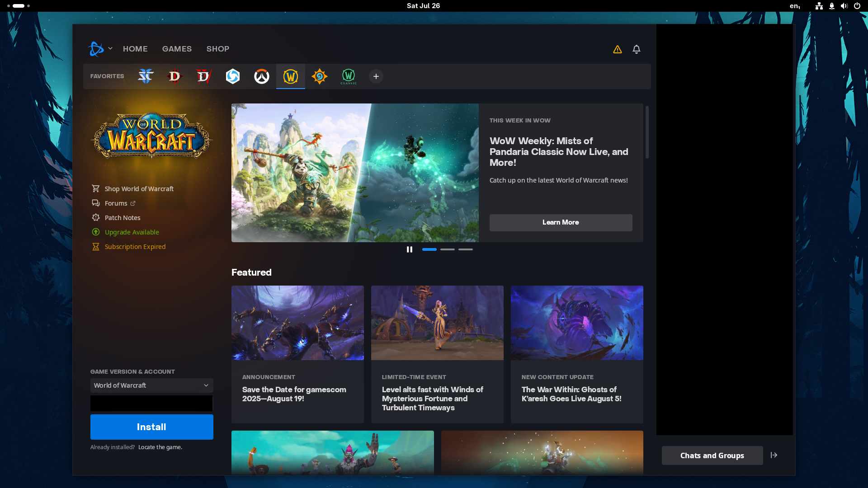Collapse the social panel arrow icon
This screenshot has width=868, height=488.
click(x=774, y=455)
